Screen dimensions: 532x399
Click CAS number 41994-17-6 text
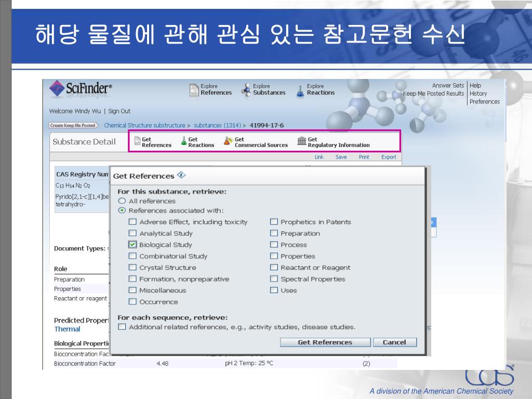(x=267, y=126)
